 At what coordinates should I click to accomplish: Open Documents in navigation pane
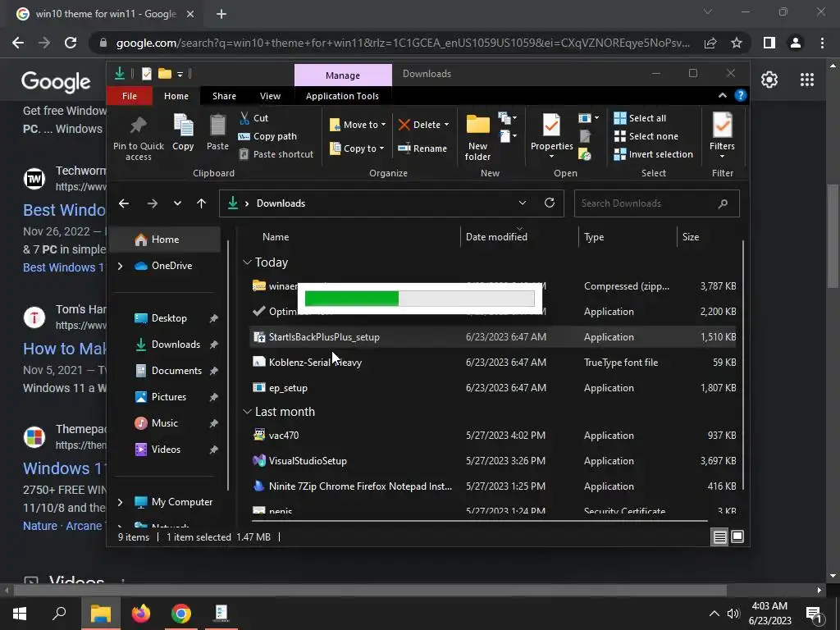(176, 371)
